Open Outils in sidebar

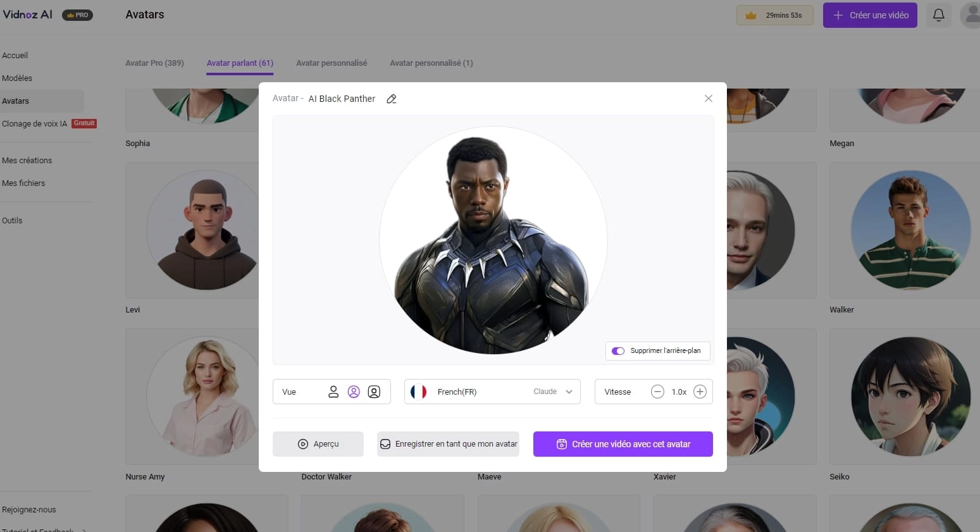point(12,220)
